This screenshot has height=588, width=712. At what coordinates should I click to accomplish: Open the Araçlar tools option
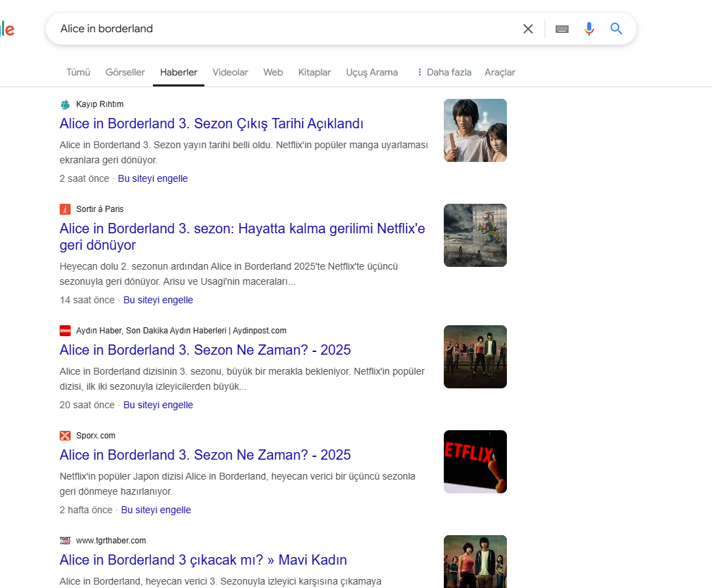click(499, 72)
